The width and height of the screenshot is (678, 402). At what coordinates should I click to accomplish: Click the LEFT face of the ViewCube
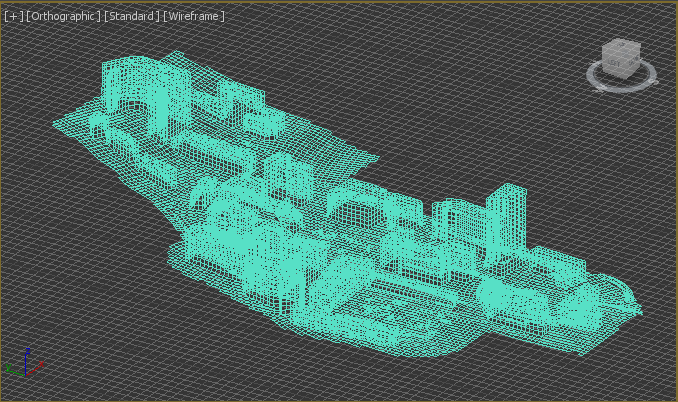click(x=613, y=62)
